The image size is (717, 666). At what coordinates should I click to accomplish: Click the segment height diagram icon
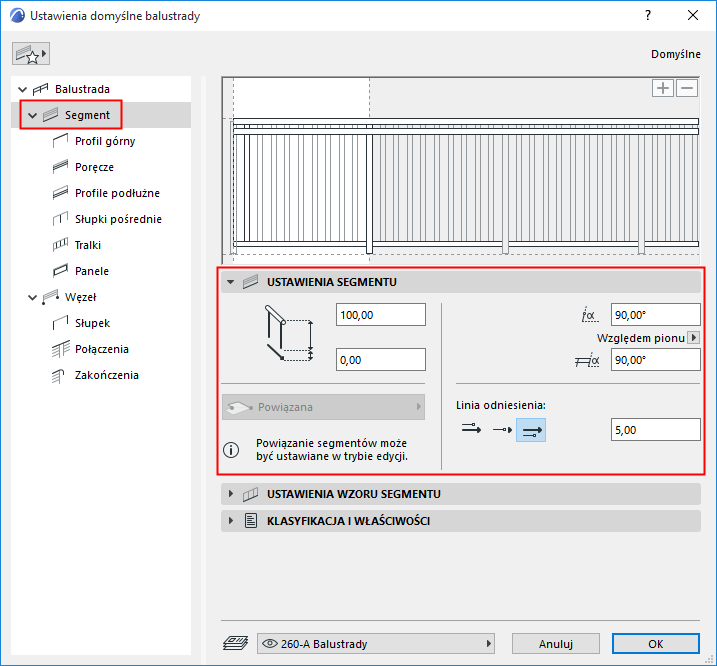point(289,333)
